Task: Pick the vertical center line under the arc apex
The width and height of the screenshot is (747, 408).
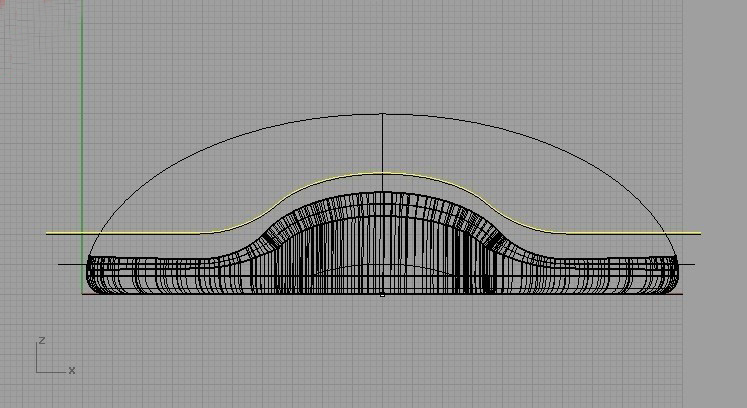Action: (x=383, y=153)
